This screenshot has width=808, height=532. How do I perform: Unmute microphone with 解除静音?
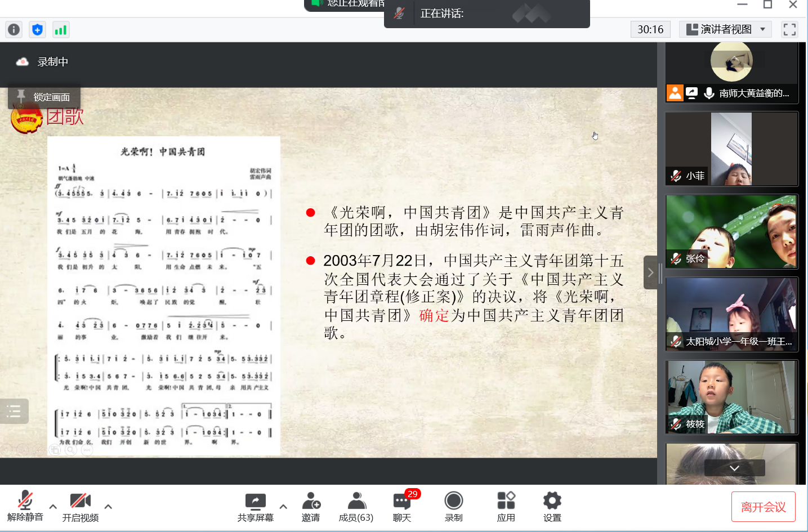[x=25, y=507]
